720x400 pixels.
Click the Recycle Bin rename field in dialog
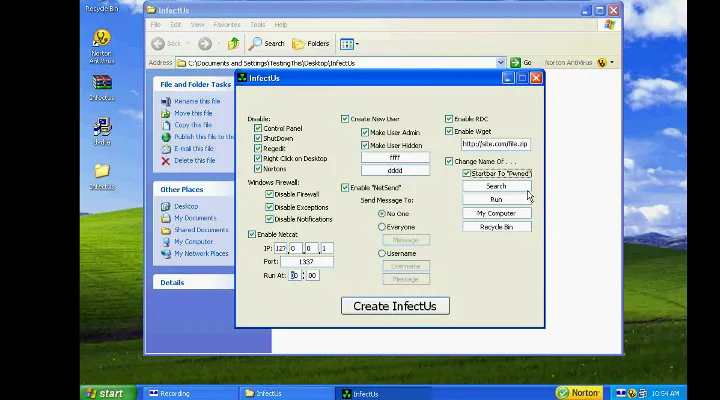point(496,227)
